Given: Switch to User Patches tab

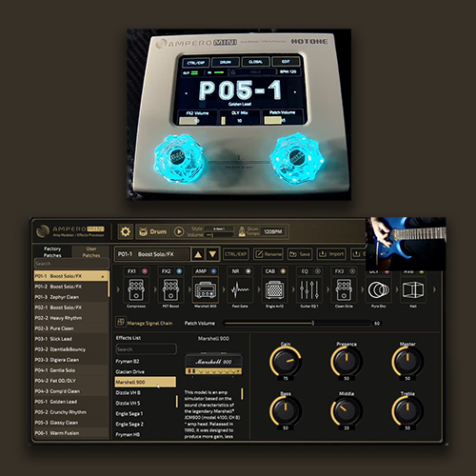Looking at the screenshot, I should (x=91, y=252).
